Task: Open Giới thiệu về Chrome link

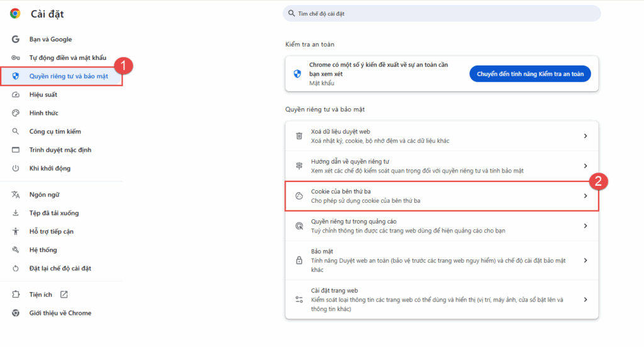Action: point(60,313)
